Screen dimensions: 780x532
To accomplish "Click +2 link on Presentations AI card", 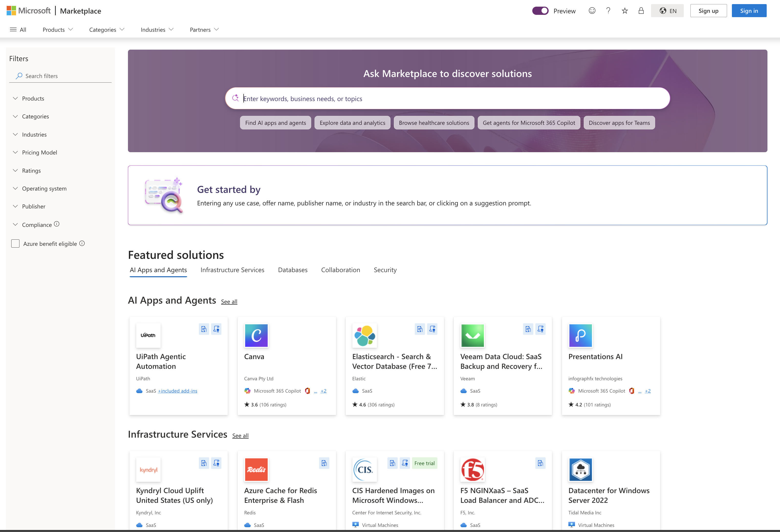I will pos(647,391).
